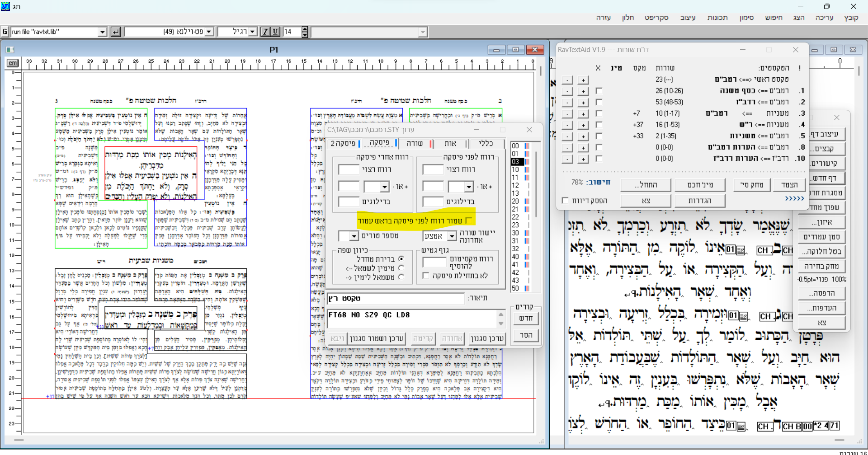The image size is (868, 455).
Task: Click the עדכן סגנון button
Action: (487, 338)
